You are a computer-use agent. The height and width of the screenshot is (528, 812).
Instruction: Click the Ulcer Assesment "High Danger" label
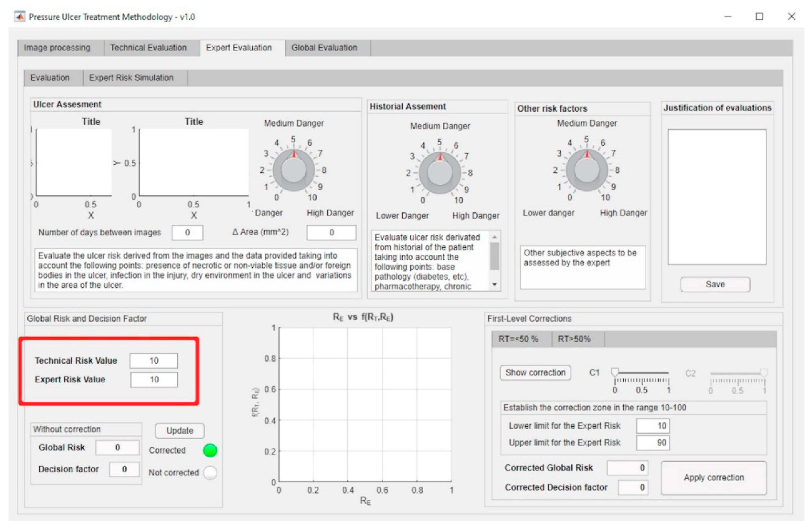pyautogui.click(x=330, y=213)
